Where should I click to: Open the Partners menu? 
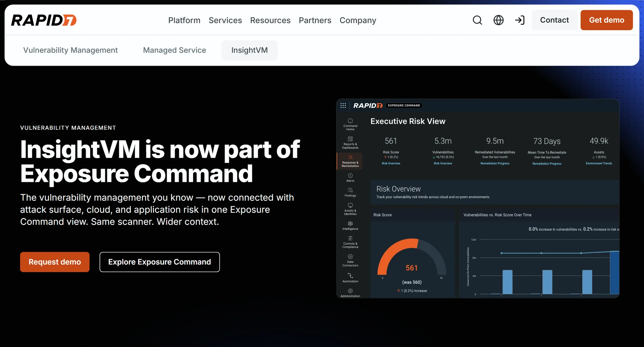point(315,20)
